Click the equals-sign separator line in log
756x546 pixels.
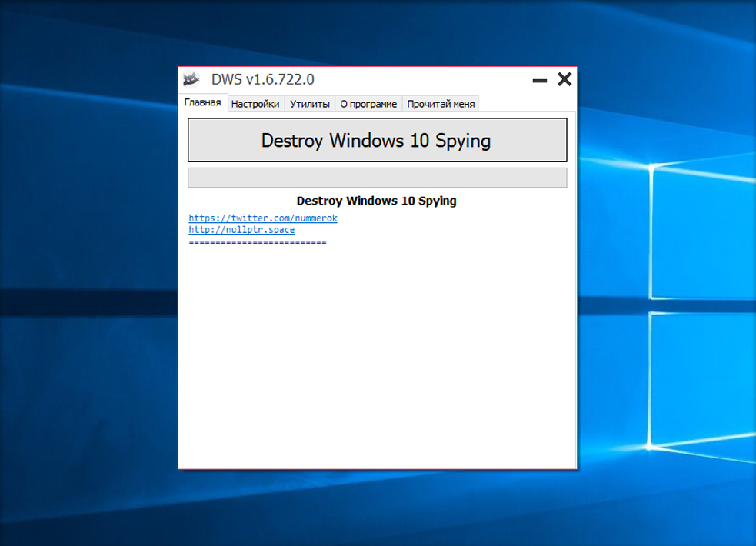point(258,242)
